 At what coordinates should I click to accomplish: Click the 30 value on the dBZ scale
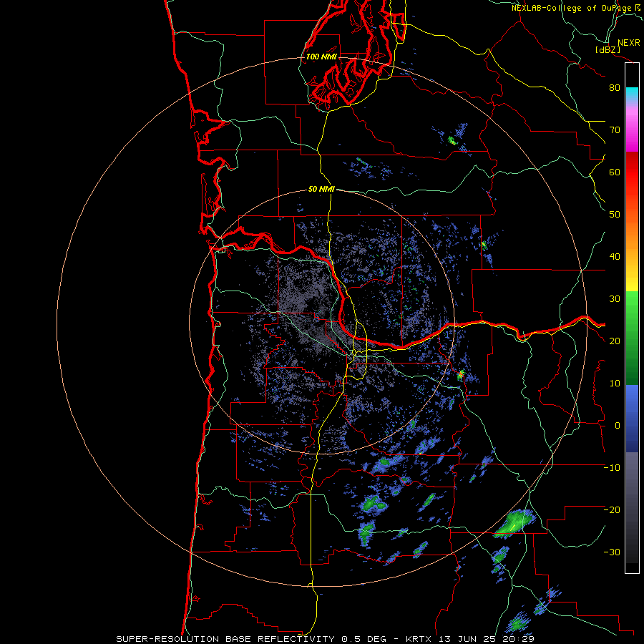tap(615, 298)
